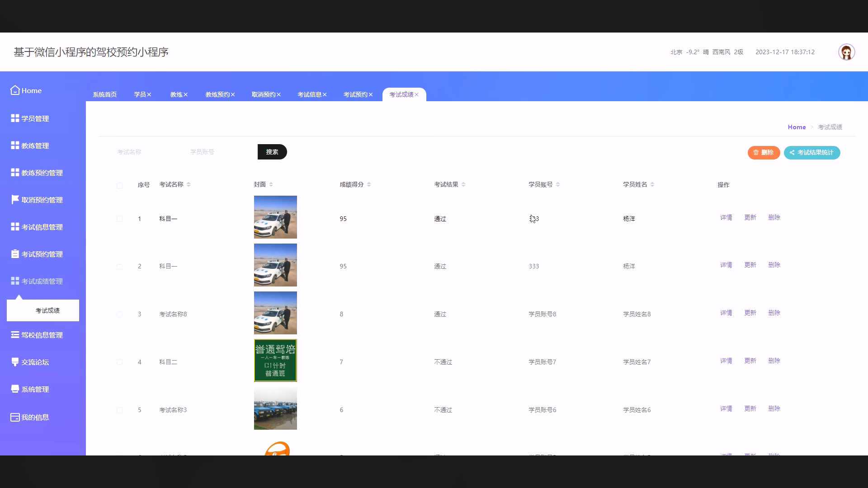Collapse the 考试成绩管理 sidebar menu

click(x=42, y=281)
